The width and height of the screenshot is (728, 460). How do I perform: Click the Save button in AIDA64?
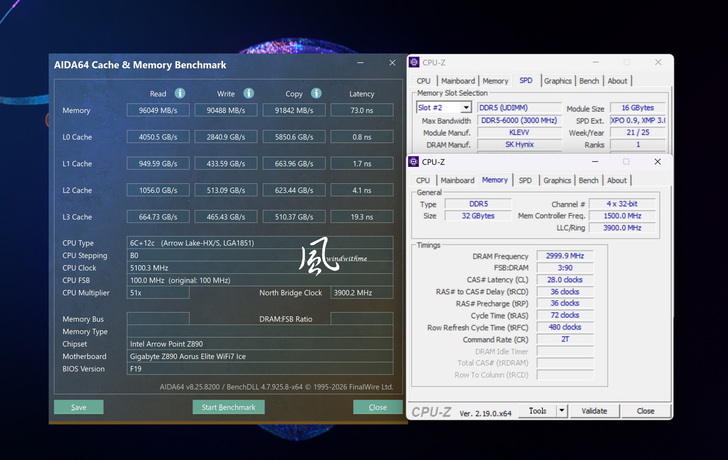tap(78, 407)
